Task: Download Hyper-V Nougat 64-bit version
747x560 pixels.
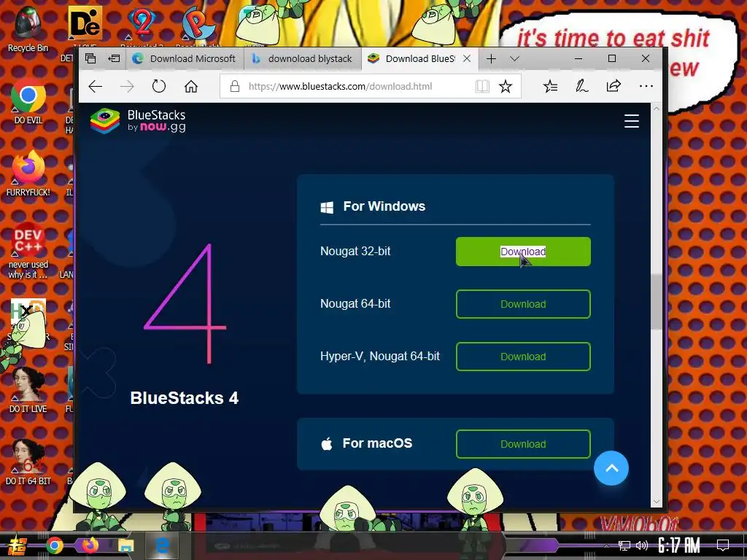Action: point(523,356)
